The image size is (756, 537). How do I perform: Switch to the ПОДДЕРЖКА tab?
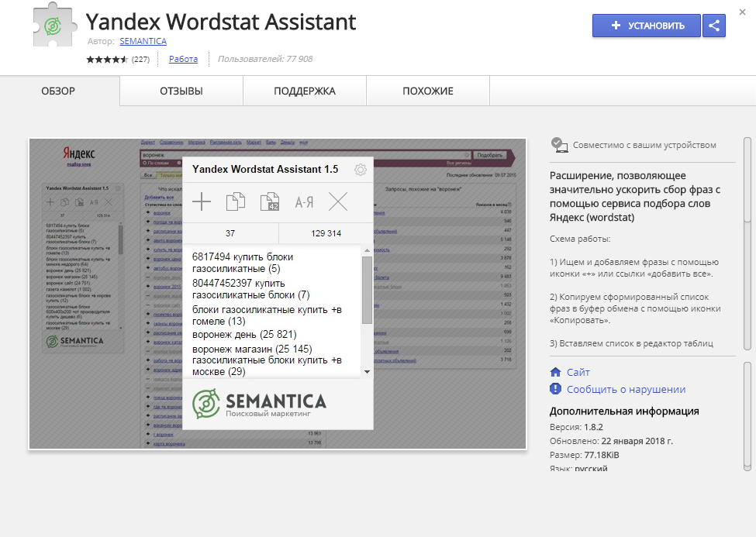(305, 91)
